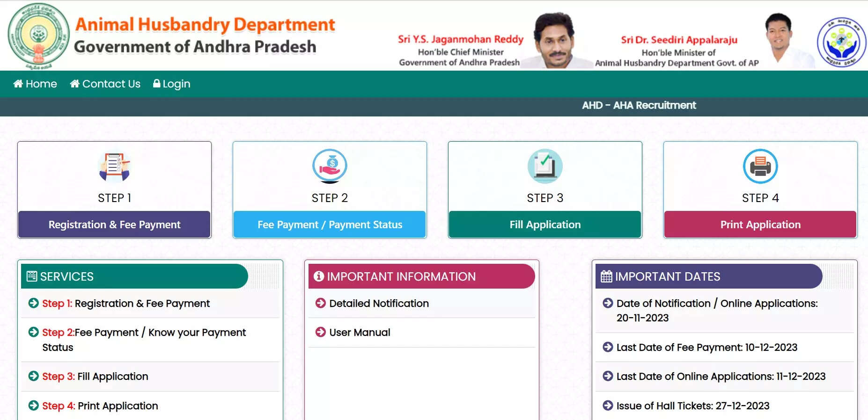The image size is (868, 420).
Task: Click arrow icon beside Step 3 Fill Application
Action: pyautogui.click(x=34, y=376)
